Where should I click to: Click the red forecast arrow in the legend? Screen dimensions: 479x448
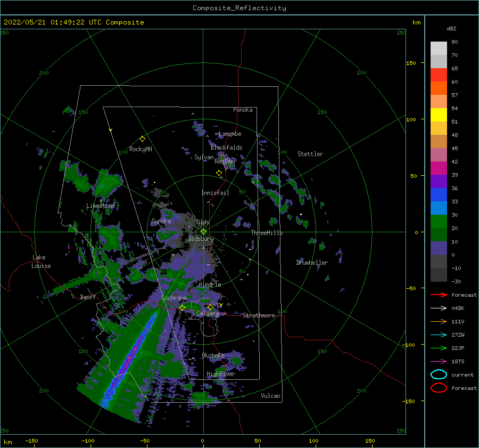coord(439,295)
